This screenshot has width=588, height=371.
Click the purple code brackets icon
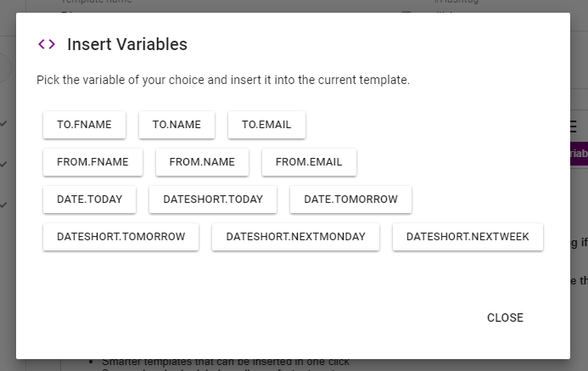tap(47, 44)
